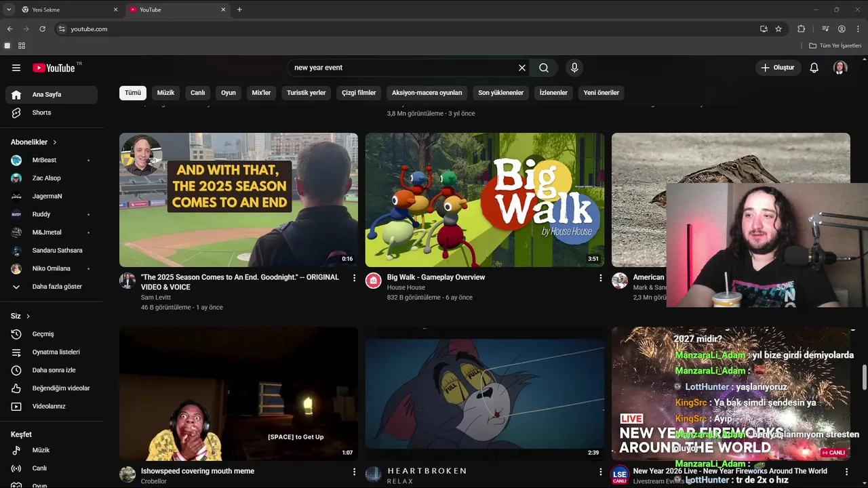868x488 pixels.
Task: Open the M&Jmetal subscription channel
Action: (52, 232)
